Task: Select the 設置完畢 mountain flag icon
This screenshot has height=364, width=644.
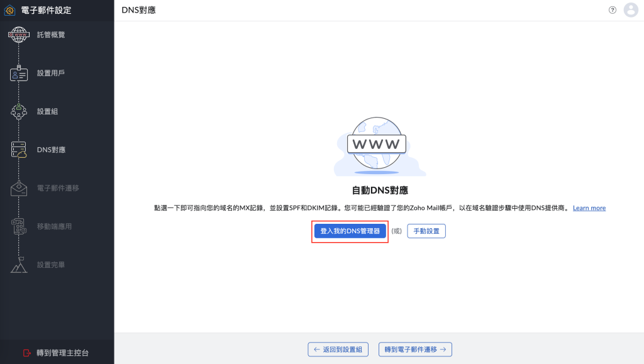Action: pos(18,265)
